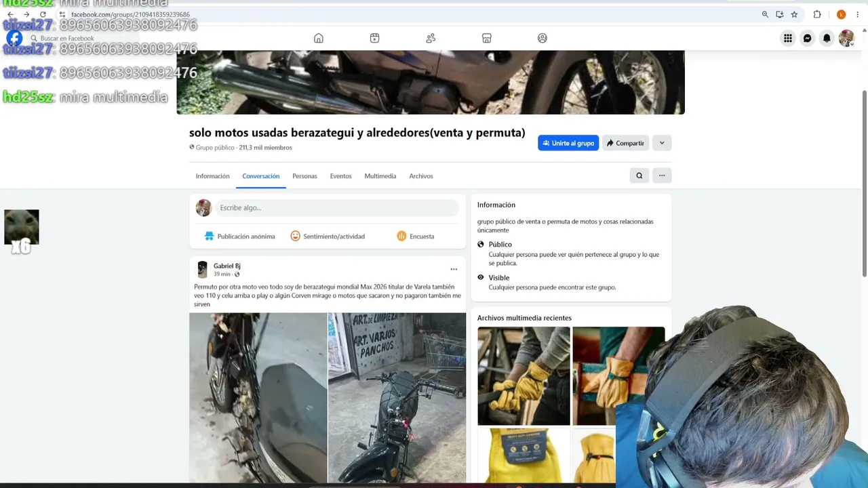Click the page vertical scrollbar
This screenshot has height=488, width=868.
click(x=865, y=183)
